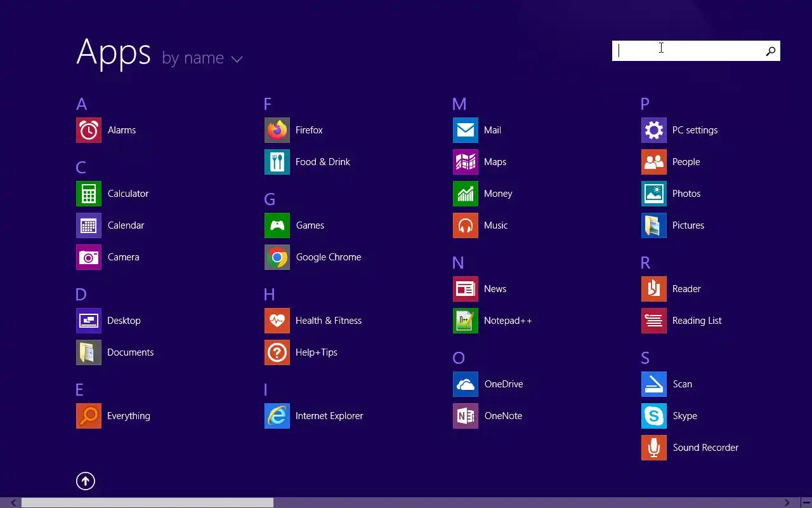The width and height of the screenshot is (812, 508).
Task: Click the scrollbar right arrow
Action: [787, 503]
